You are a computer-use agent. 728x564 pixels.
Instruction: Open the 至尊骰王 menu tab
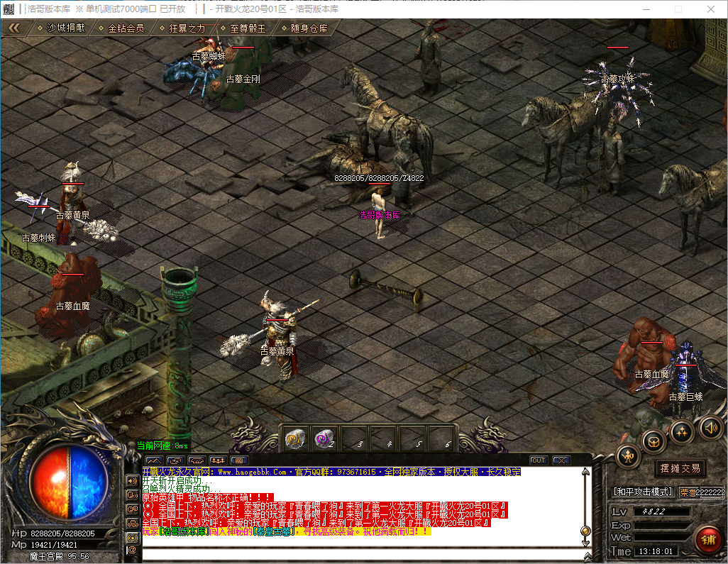(243, 28)
